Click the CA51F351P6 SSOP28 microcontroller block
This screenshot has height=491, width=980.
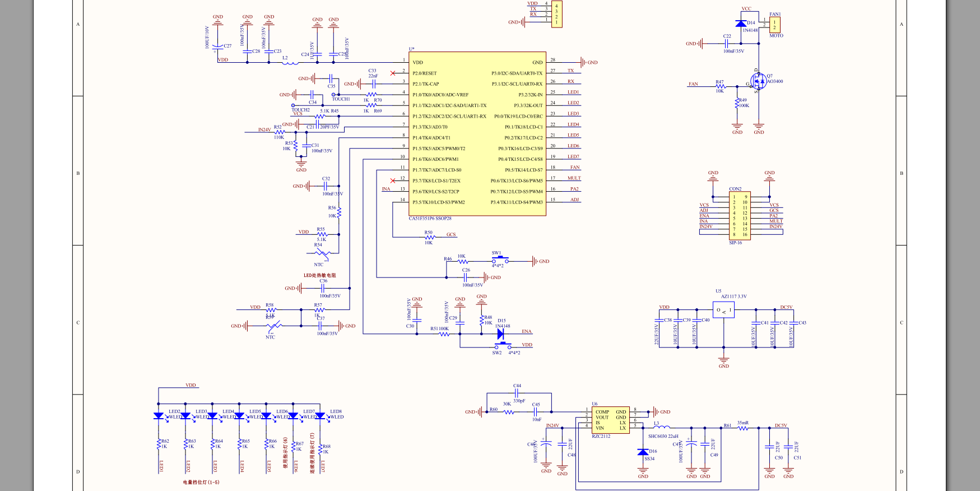point(477,134)
